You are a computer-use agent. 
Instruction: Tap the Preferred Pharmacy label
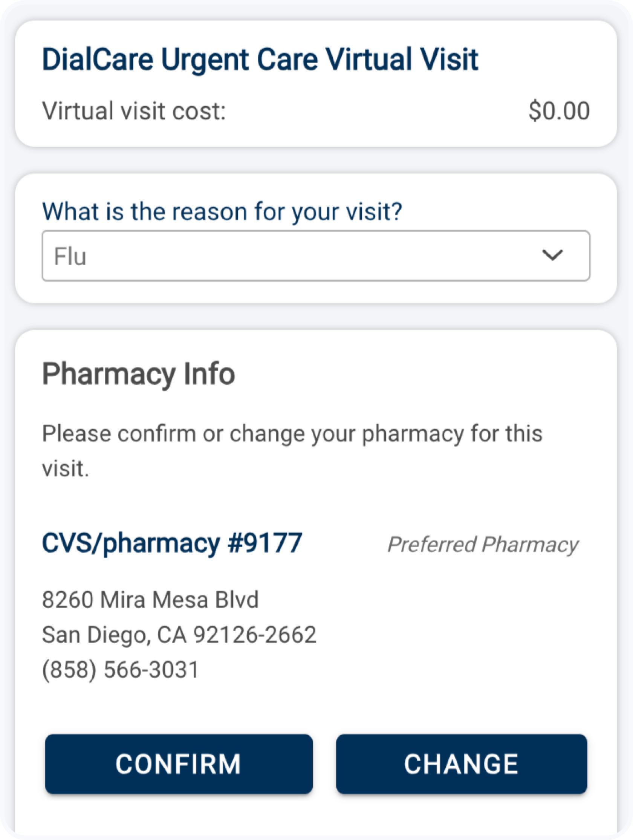pos(483,545)
